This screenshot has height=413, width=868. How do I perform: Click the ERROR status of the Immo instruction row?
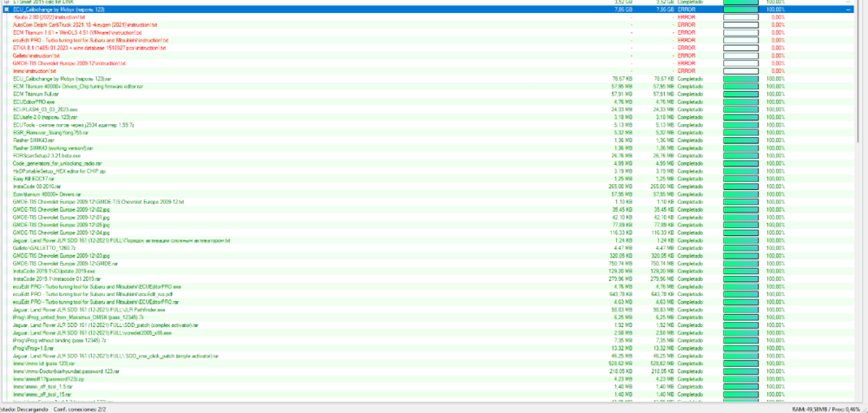[686, 71]
